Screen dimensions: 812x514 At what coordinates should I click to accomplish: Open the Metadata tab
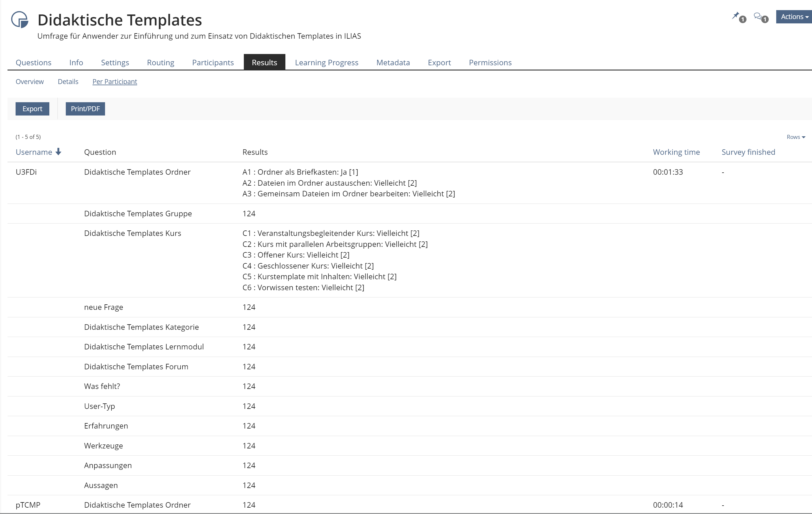pos(393,62)
